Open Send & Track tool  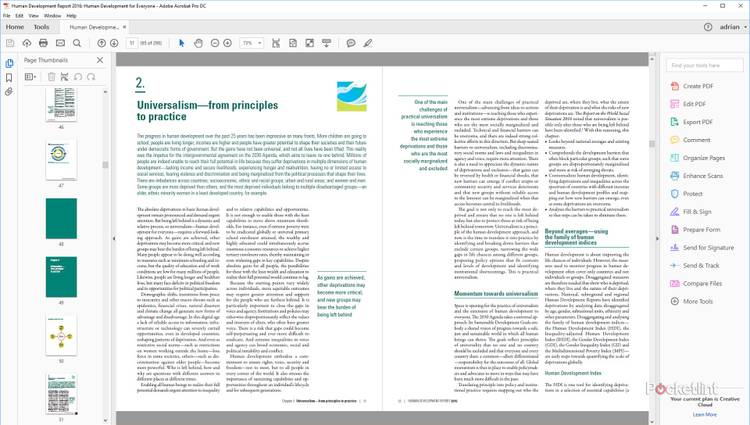click(x=695, y=265)
